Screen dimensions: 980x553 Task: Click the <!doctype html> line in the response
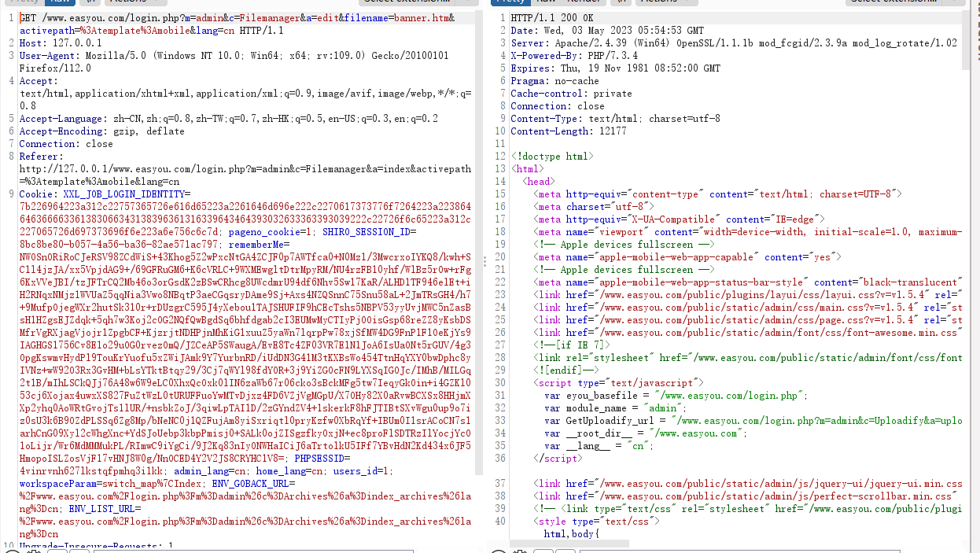553,156
